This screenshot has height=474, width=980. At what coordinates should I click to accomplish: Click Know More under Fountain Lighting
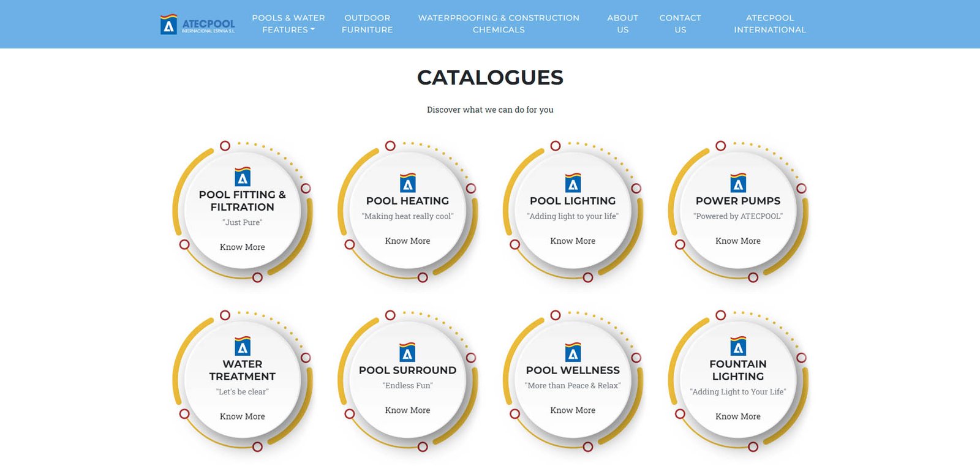(x=738, y=416)
